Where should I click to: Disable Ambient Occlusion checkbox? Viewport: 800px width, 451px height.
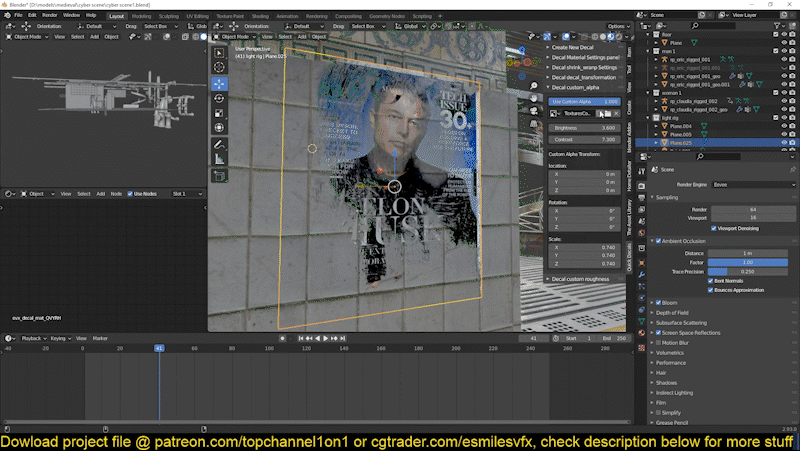coord(658,241)
